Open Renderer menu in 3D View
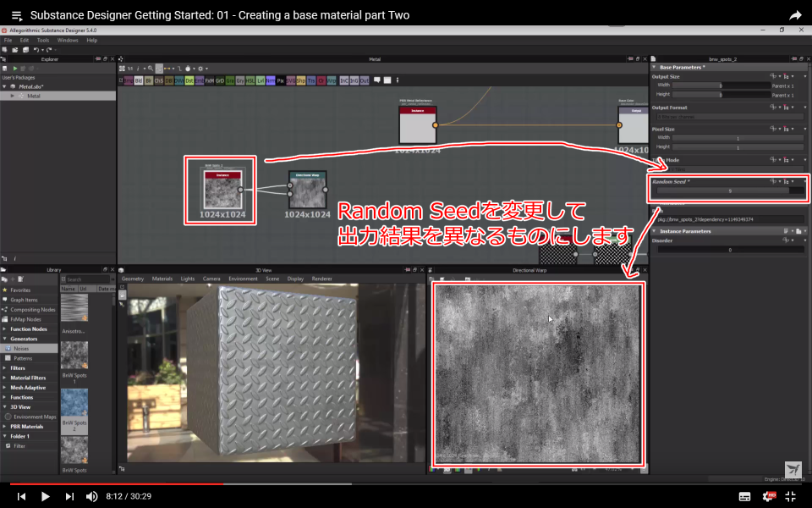The height and width of the screenshot is (508, 812). 321,279
